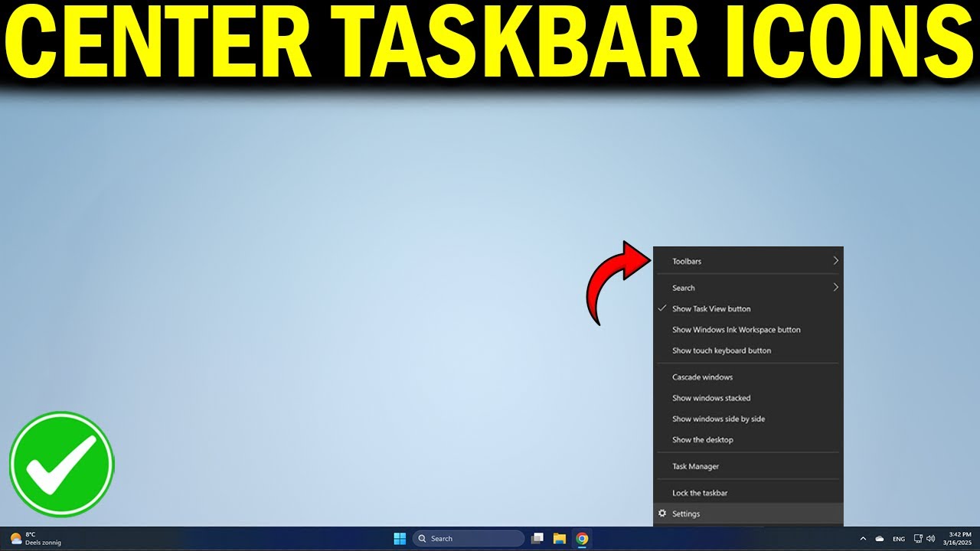The height and width of the screenshot is (551, 980).
Task: Click the network display tray icon
Action: tap(918, 539)
